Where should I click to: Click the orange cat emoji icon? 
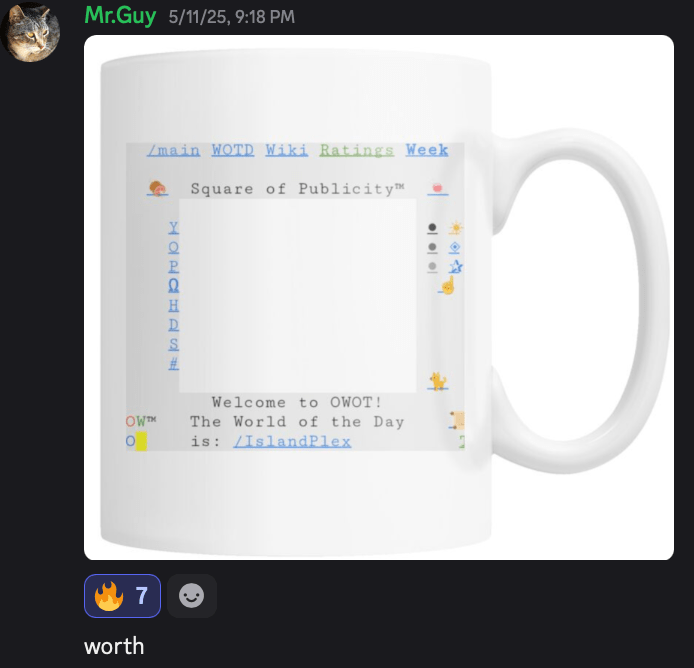coord(438,381)
